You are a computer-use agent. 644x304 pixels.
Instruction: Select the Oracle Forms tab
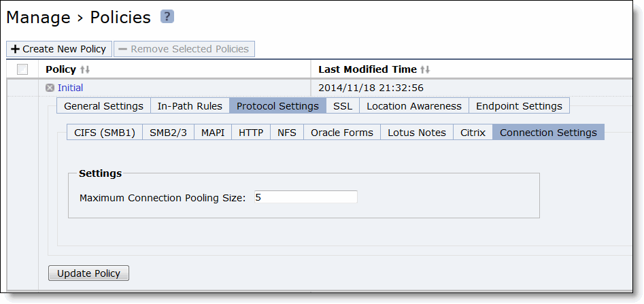click(x=341, y=133)
